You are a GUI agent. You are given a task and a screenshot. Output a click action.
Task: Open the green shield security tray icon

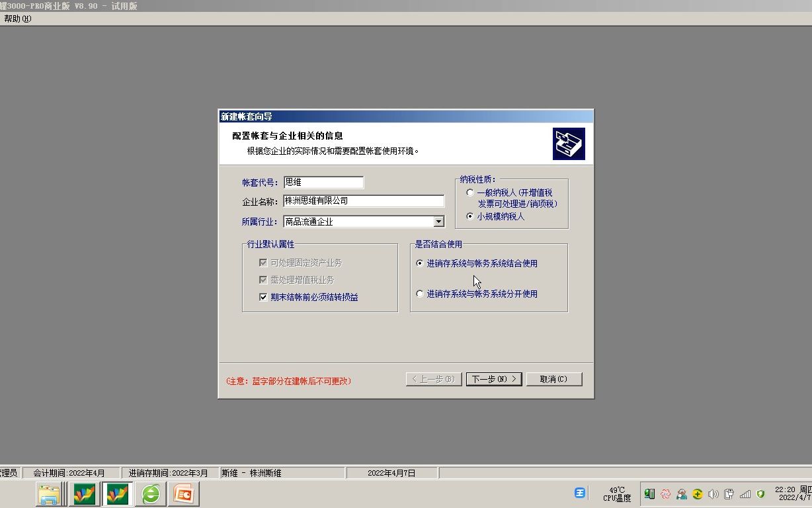click(x=762, y=493)
